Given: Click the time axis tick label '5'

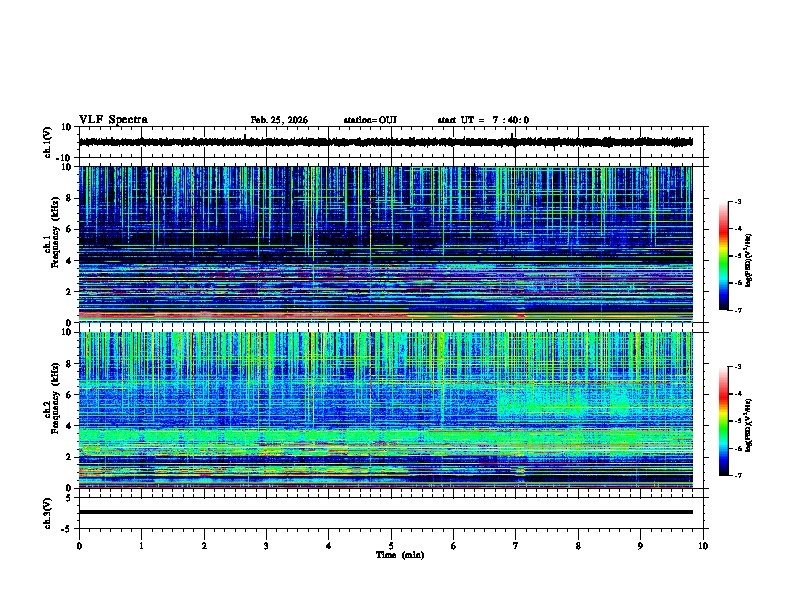Looking at the screenshot, I should click(391, 546).
